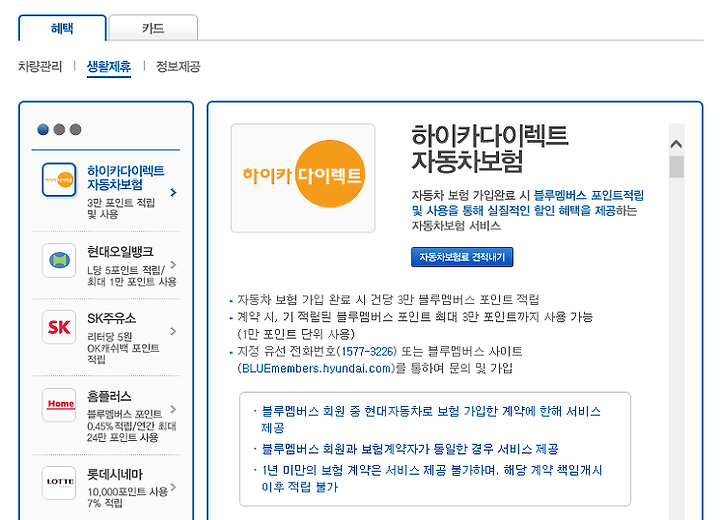
Task: Expand SK주유소 with its chevron arrow
Action: (x=173, y=331)
